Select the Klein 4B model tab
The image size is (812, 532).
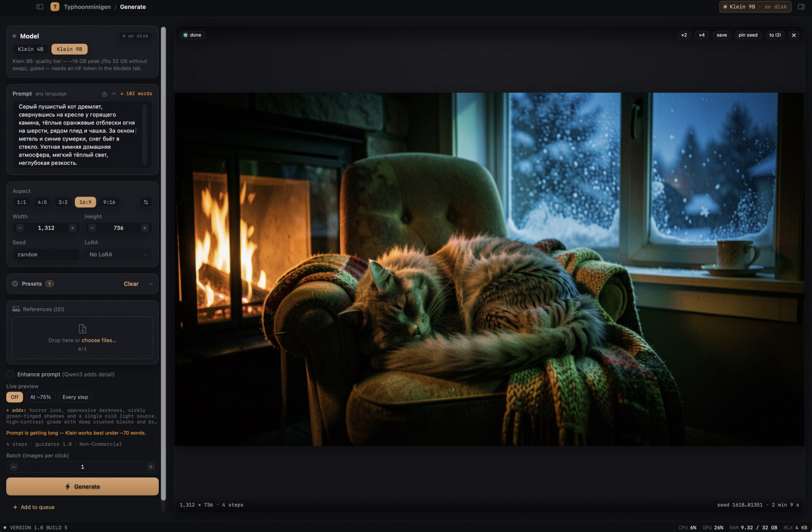[31, 49]
